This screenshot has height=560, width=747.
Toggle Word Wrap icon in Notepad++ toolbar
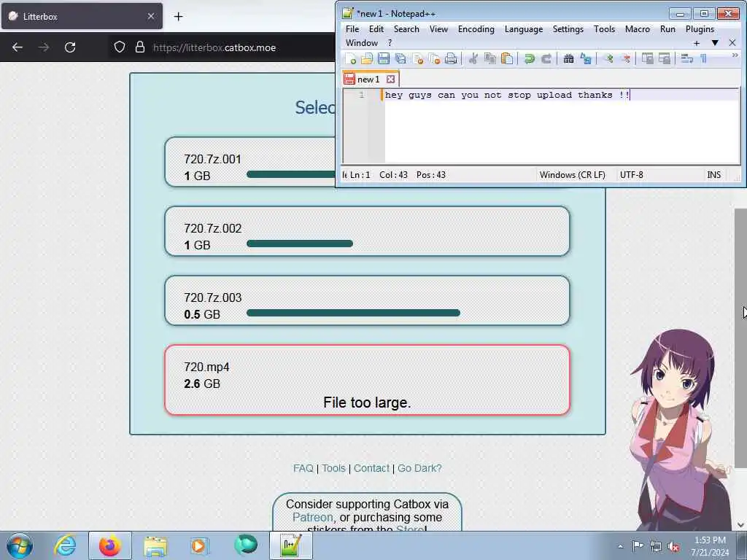click(x=686, y=58)
